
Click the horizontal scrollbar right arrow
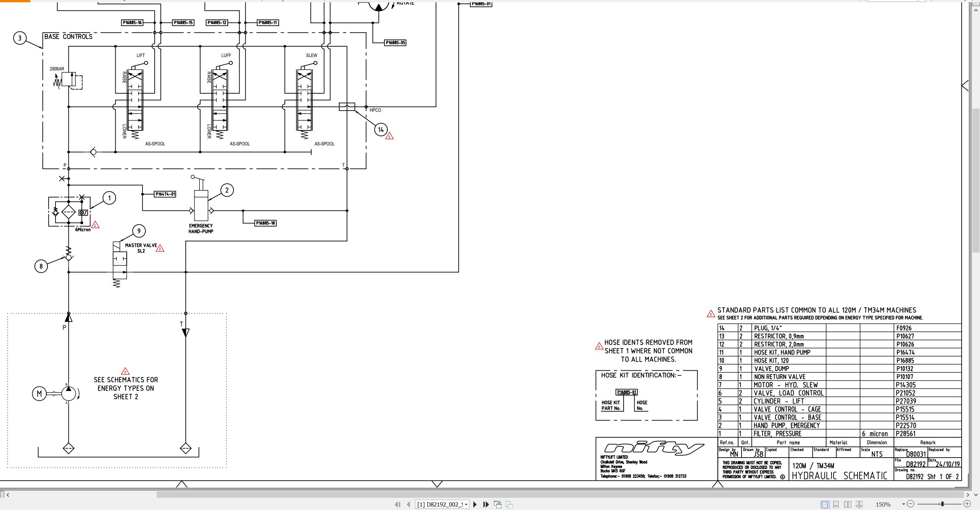[x=968, y=494]
